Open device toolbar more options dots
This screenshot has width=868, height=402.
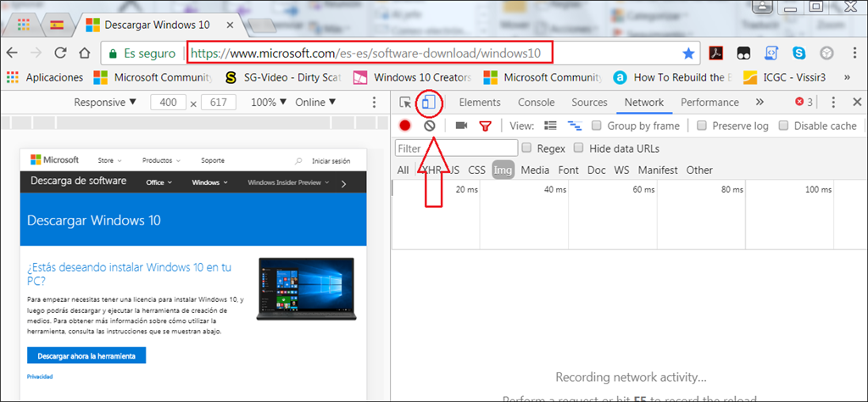point(374,103)
